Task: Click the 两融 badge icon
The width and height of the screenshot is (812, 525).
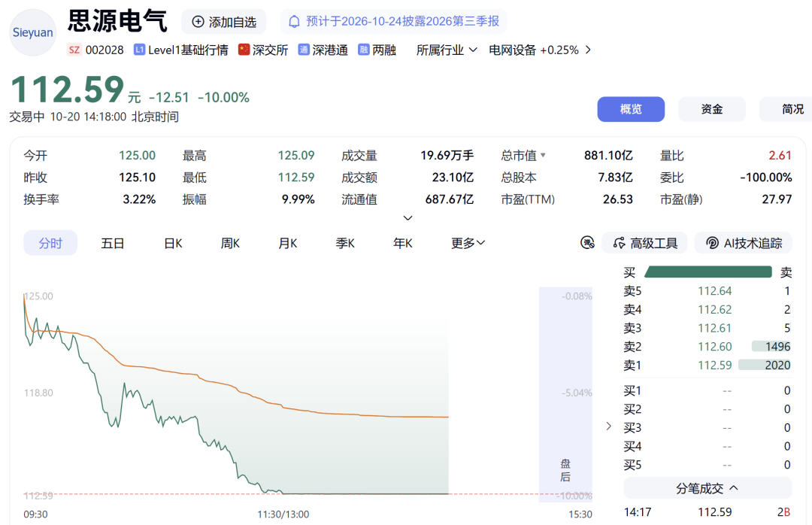Action: tap(364, 50)
